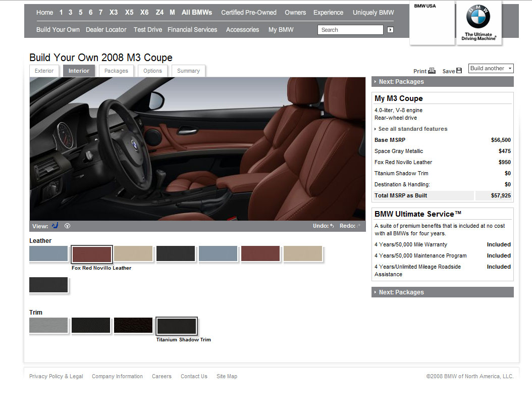Image resolution: width=532 pixels, height=409 pixels.
Task: Choose the dark brown wood trim swatch
Action: 133,325
